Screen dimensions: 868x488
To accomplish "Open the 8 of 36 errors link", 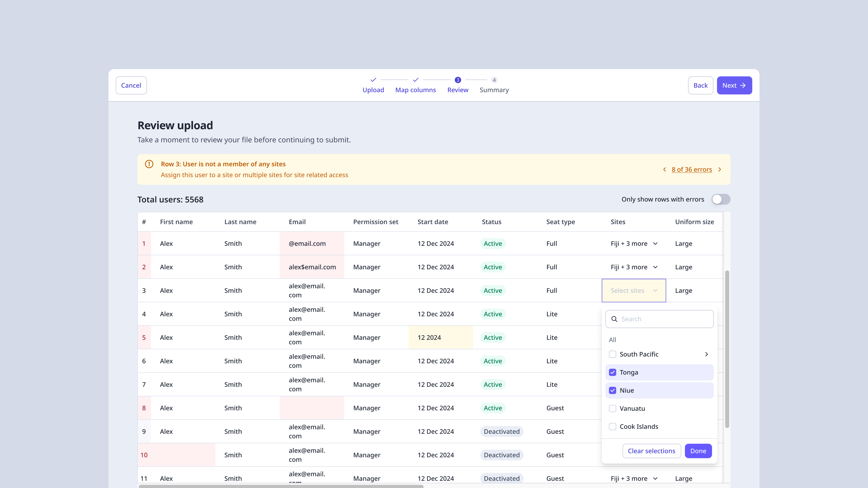I will (x=692, y=169).
